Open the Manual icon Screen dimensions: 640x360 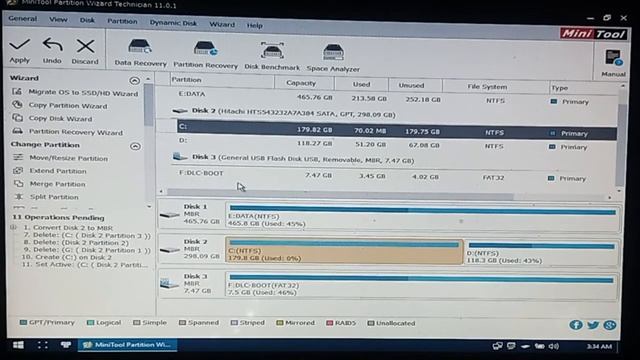613,58
